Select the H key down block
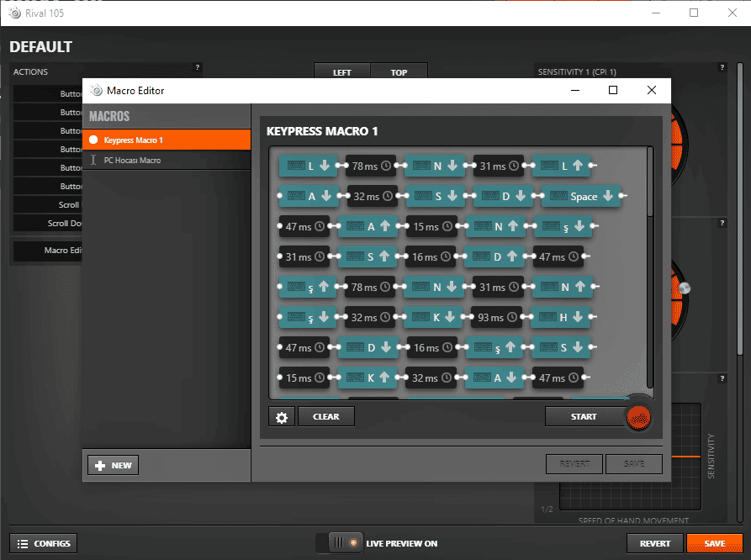 562,318
